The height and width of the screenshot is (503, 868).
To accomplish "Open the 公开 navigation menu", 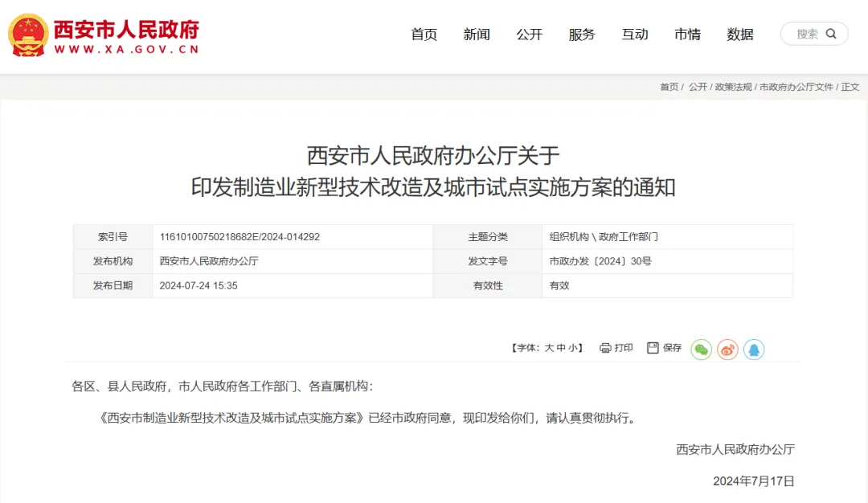I will point(529,35).
